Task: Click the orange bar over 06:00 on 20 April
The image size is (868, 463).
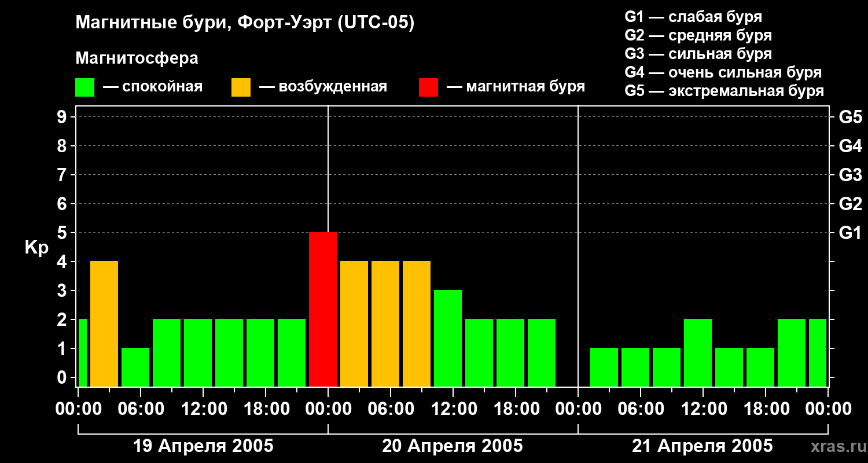Action: click(385, 324)
